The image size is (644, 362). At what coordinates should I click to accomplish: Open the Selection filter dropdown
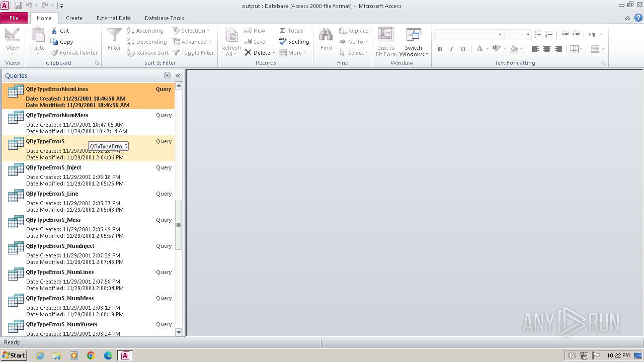(192, 31)
